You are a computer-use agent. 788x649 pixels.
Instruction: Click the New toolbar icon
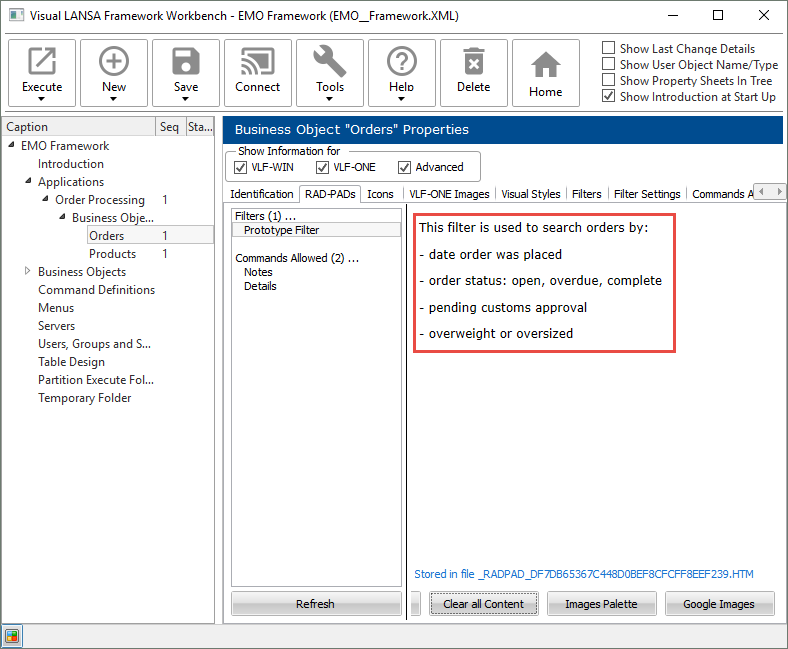pos(114,61)
